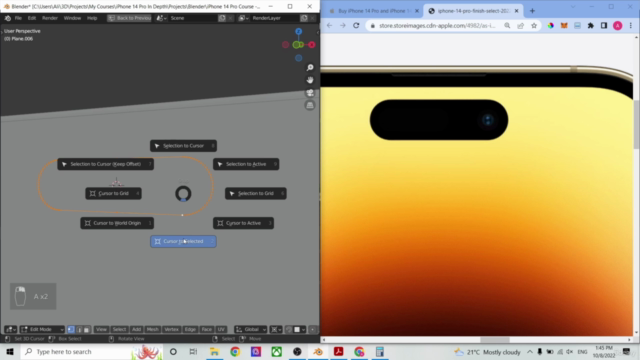Reload the page in Chrome
640x360 pixels.
click(x=356, y=25)
